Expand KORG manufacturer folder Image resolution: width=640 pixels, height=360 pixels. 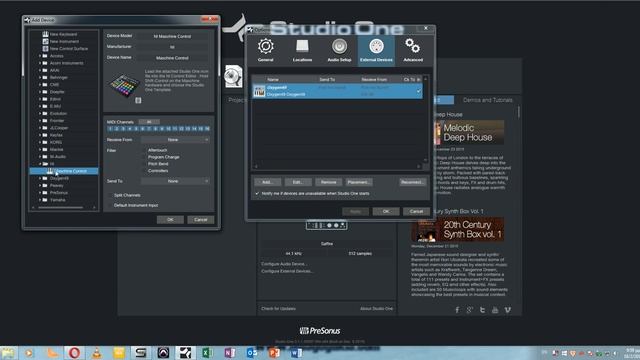tap(40, 142)
